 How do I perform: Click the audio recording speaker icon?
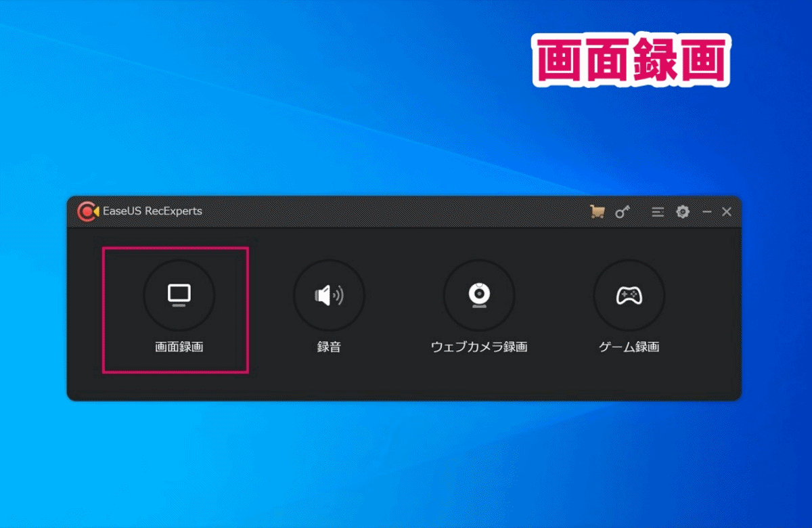point(329,295)
